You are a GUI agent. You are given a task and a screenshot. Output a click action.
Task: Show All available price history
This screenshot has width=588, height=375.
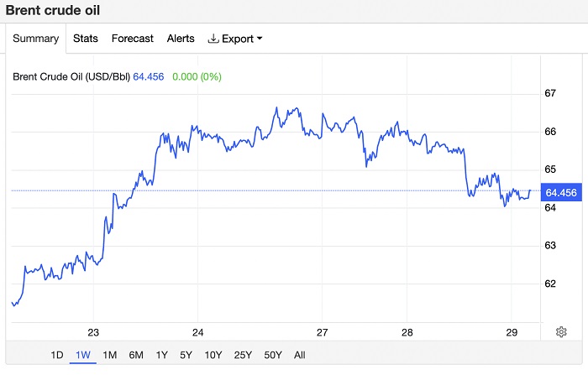coord(300,355)
